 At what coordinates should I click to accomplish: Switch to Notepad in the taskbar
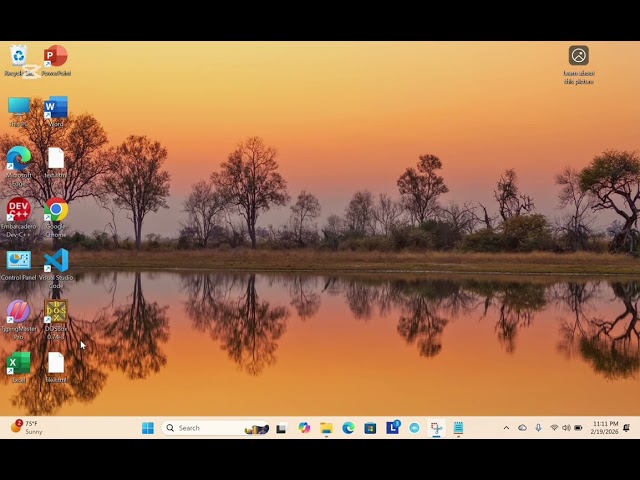point(458,428)
